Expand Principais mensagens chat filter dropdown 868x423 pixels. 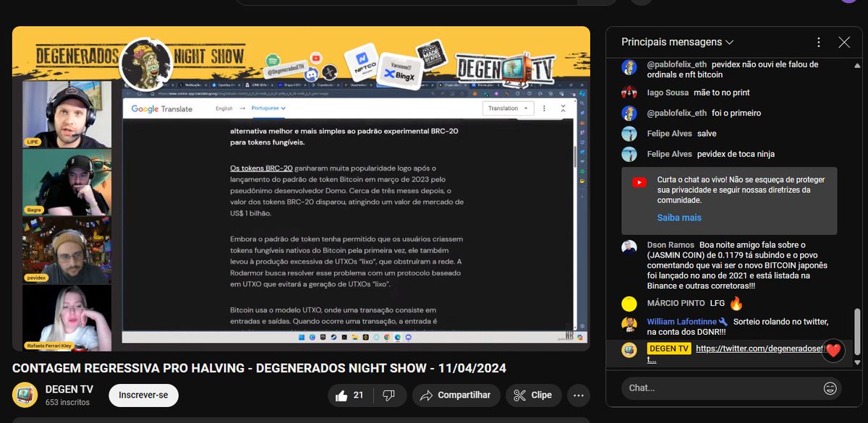coord(678,42)
